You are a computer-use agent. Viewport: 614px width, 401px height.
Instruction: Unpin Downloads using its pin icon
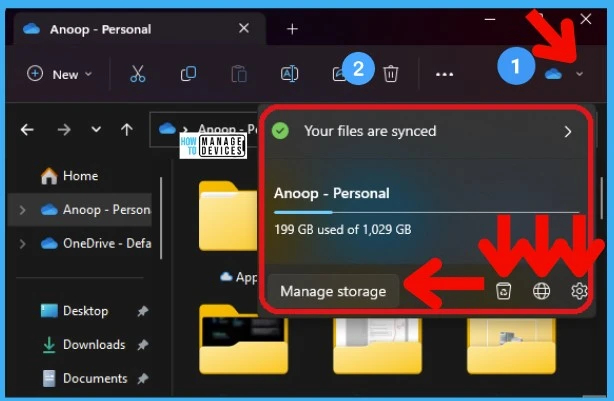coord(143,345)
